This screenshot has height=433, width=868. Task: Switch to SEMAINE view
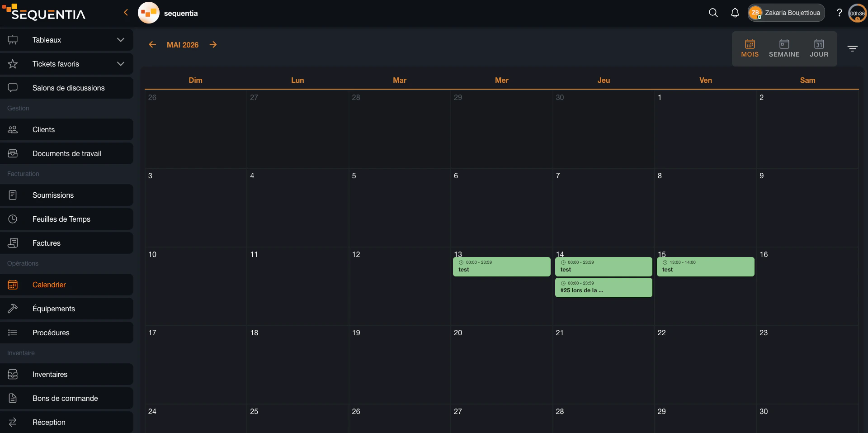pos(784,48)
